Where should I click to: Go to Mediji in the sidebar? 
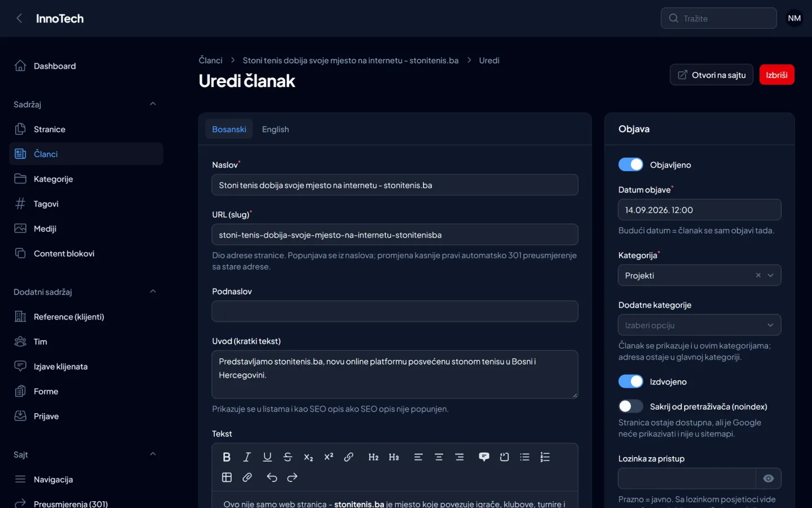(86, 229)
